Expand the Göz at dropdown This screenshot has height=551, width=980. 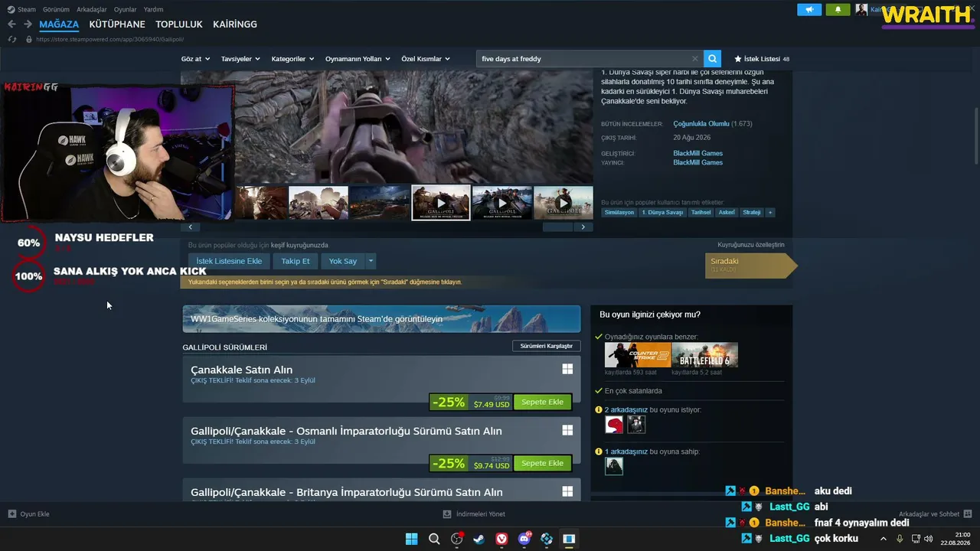pyautogui.click(x=194, y=59)
